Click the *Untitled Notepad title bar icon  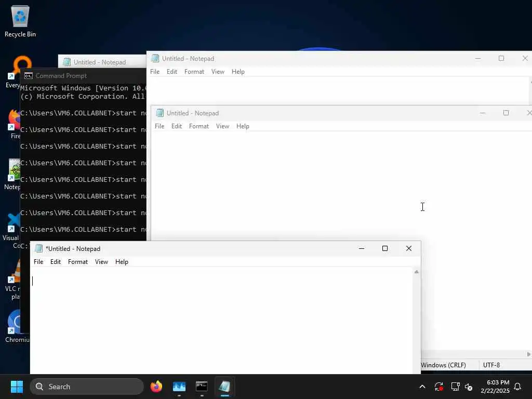click(38, 249)
